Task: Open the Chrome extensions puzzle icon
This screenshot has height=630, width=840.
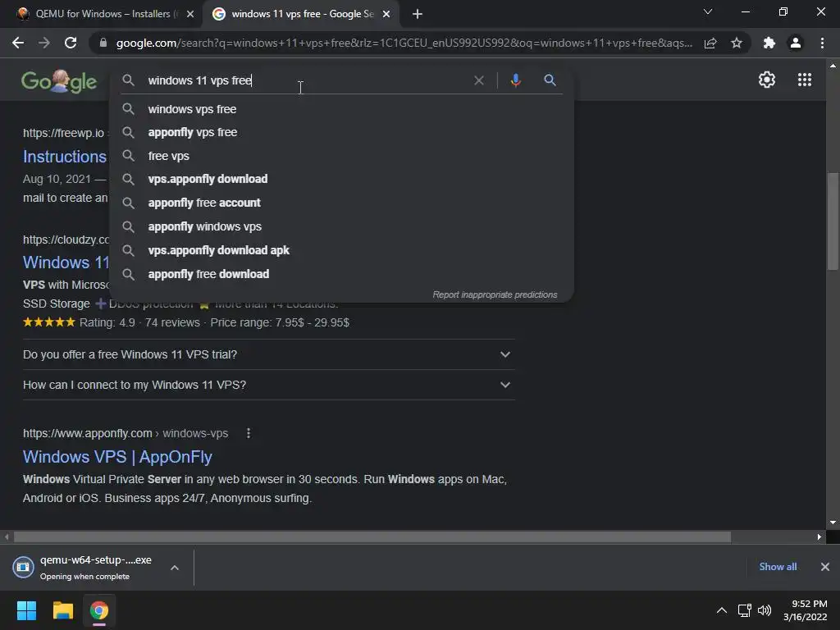Action: pos(769,43)
